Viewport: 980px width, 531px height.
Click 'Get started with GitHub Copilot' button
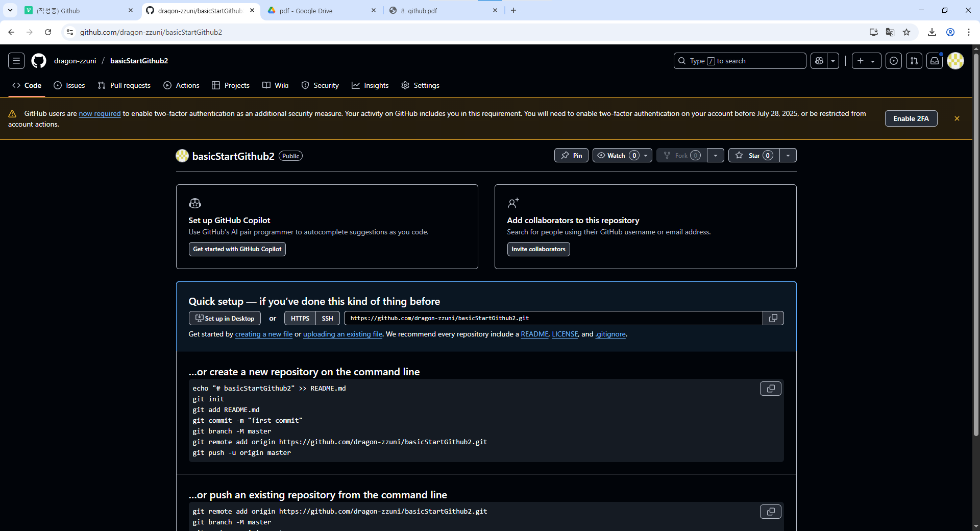tap(237, 249)
